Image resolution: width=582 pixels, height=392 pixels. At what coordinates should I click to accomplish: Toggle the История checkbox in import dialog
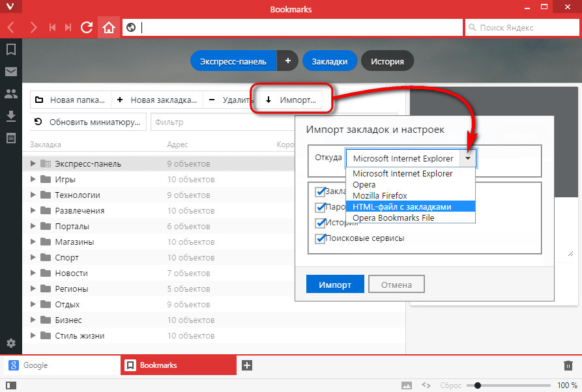coord(320,223)
